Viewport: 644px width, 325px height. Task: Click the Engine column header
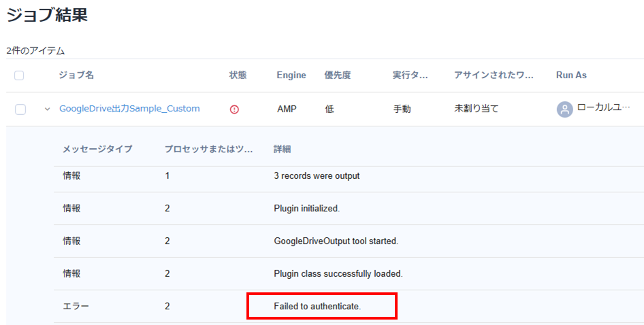tap(291, 75)
